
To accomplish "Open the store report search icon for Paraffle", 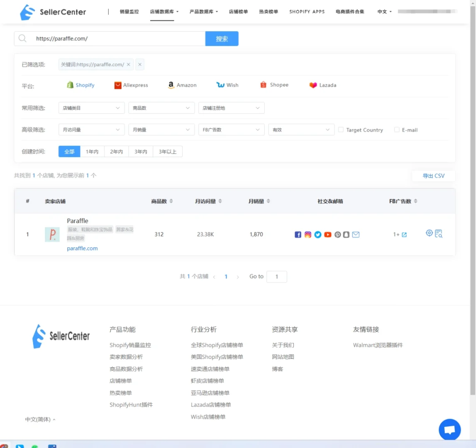I will tap(438, 234).
